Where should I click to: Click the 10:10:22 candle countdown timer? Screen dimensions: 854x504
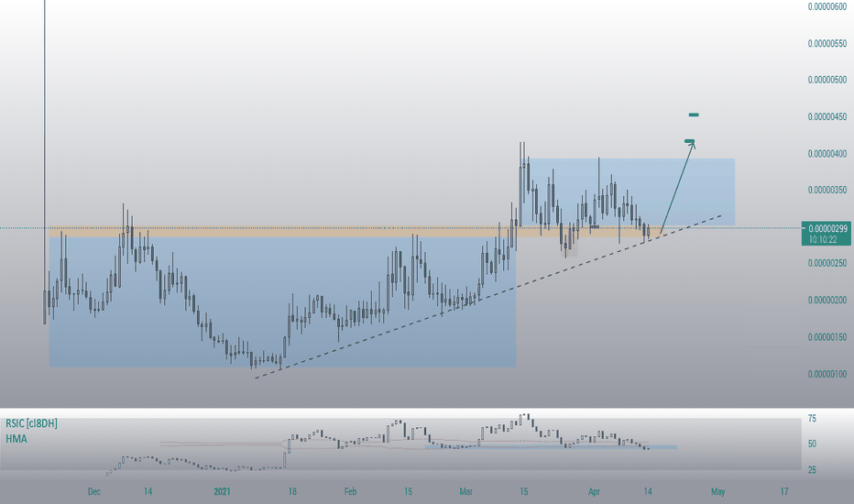[x=823, y=239]
